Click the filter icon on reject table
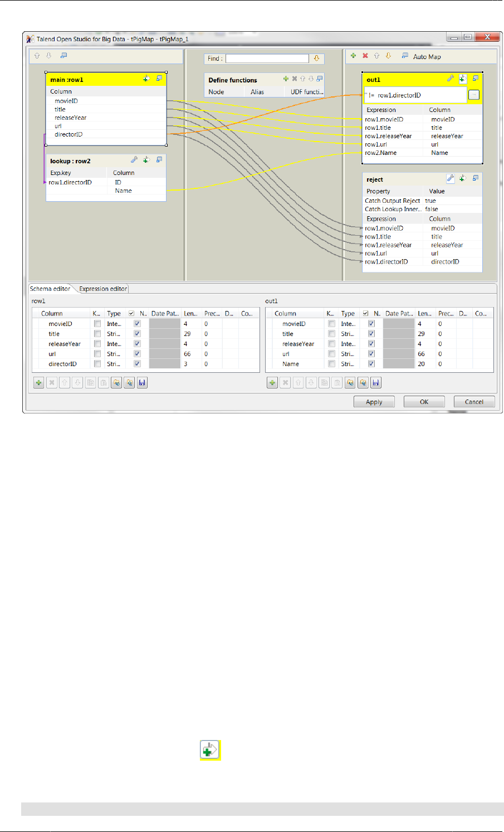Image resolution: width=504 pixels, height=832 pixels. [463, 179]
